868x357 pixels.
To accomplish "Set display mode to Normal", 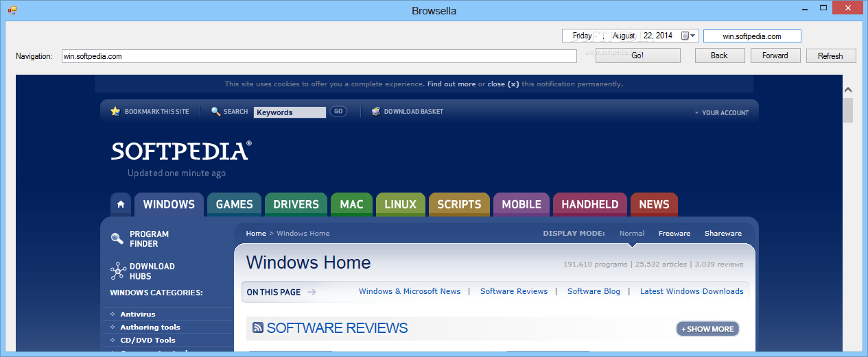I will (632, 234).
